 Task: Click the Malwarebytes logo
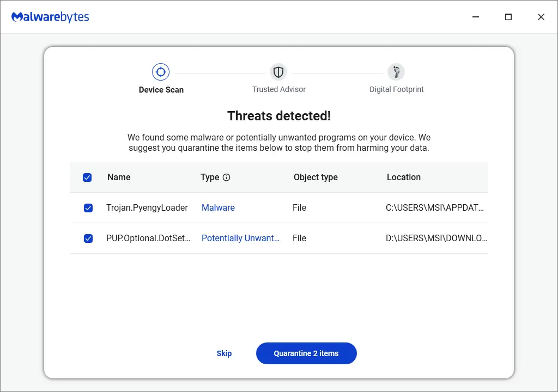pyautogui.click(x=50, y=17)
